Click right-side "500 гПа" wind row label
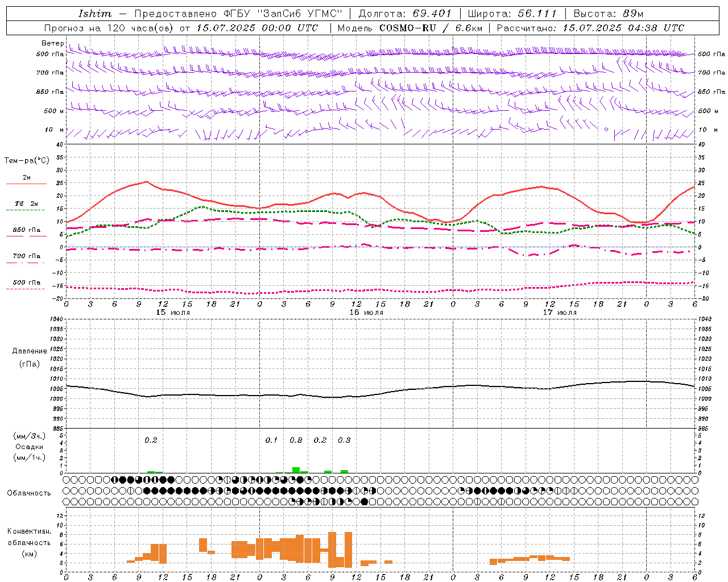This screenshot has height=582, width=728. [x=712, y=54]
